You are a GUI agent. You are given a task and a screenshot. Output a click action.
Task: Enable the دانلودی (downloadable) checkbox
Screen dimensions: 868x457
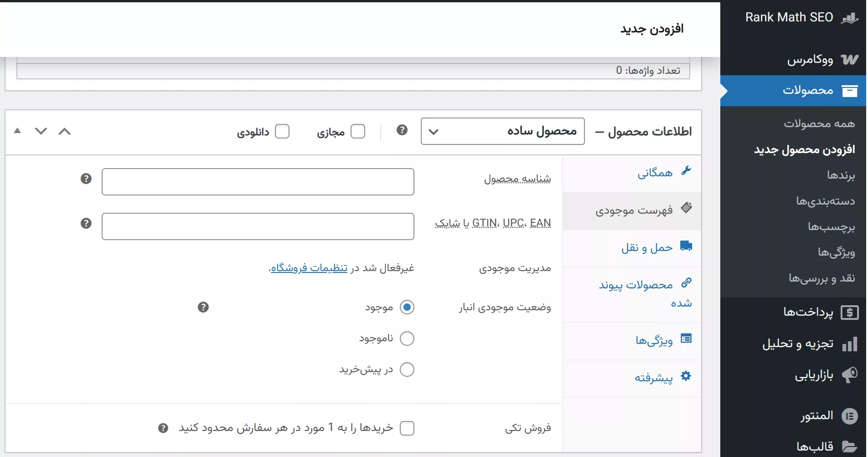tap(282, 131)
